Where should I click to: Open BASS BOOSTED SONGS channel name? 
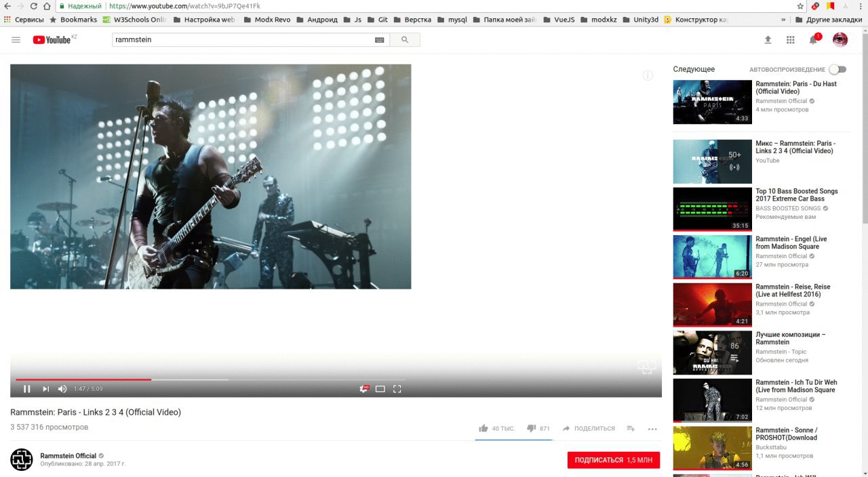(x=788, y=208)
